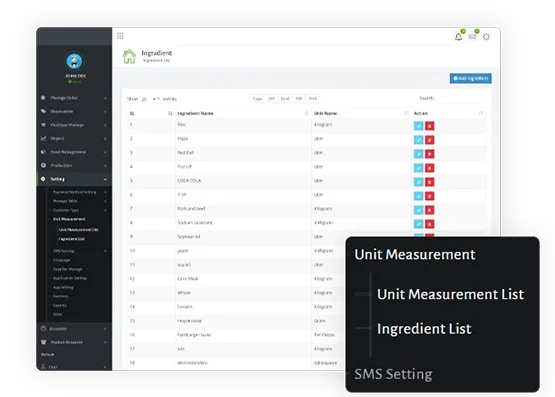This screenshot has width=555, height=397.
Task: Delete the Pork and beef ingredient row
Action: pyautogui.click(x=430, y=210)
